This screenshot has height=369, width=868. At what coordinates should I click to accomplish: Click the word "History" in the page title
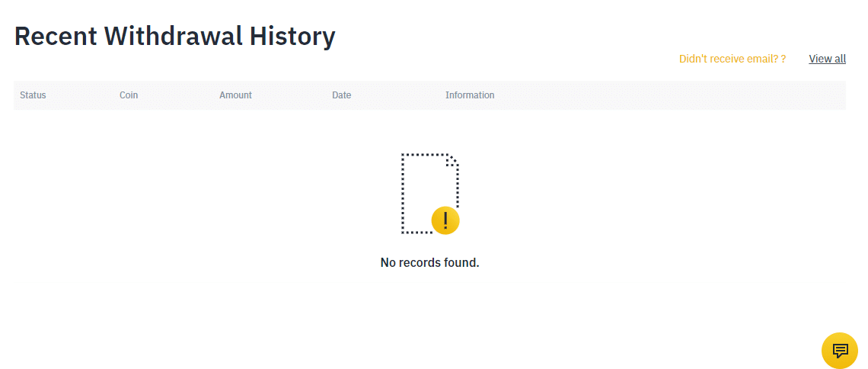292,37
